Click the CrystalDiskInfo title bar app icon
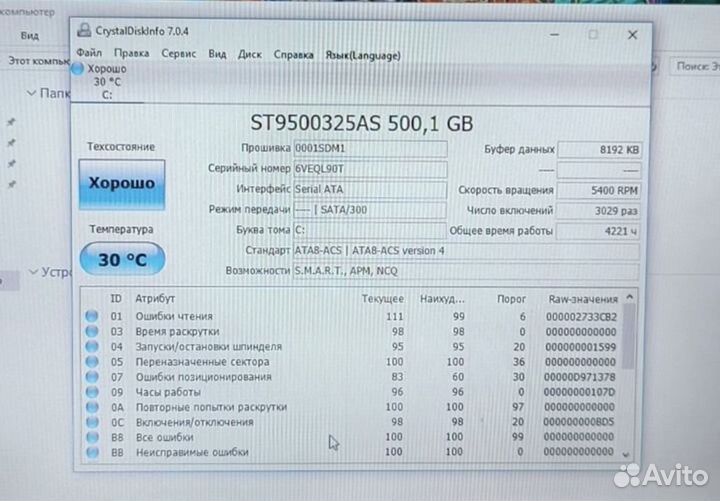This screenshot has width=720, height=501. pyautogui.click(x=84, y=30)
